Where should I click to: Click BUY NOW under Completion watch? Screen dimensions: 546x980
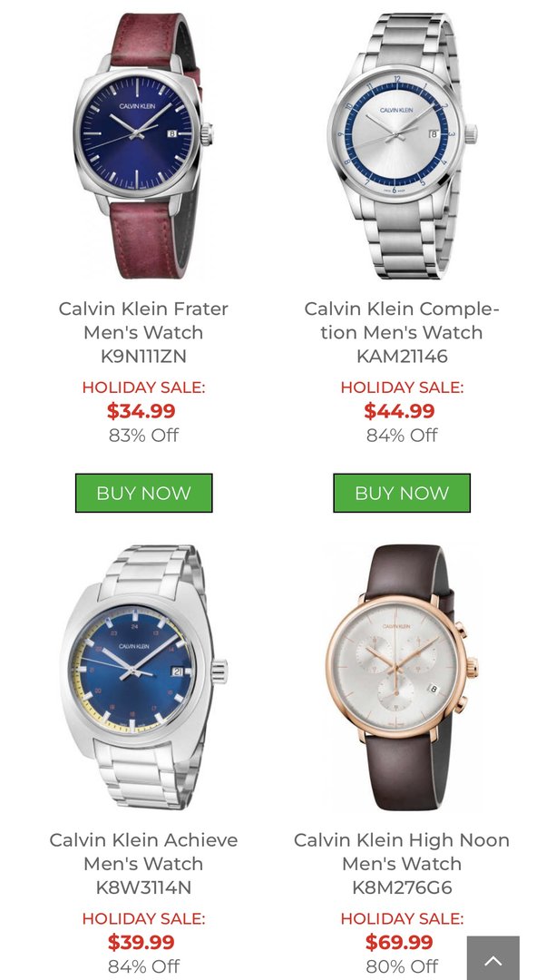(402, 493)
